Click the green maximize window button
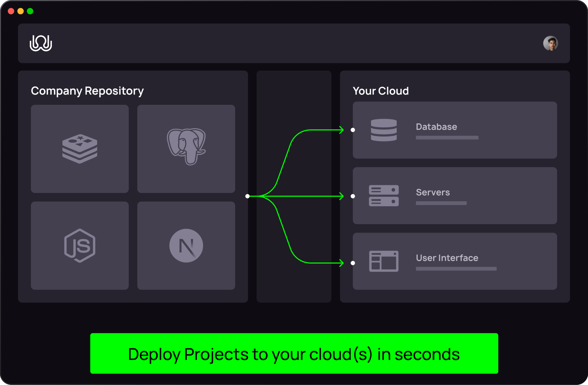This screenshot has height=385, width=588. tap(30, 11)
